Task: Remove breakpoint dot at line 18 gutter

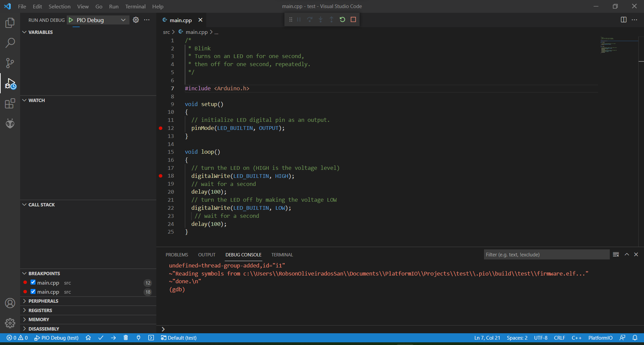Action: point(161,176)
